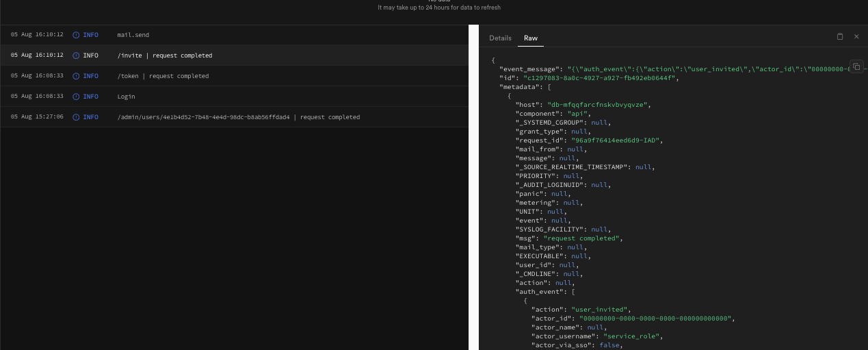Click the "actor_via_sso": false line
Image resolution: width=868 pixels, height=350 pixels.
tap(577, 345)
